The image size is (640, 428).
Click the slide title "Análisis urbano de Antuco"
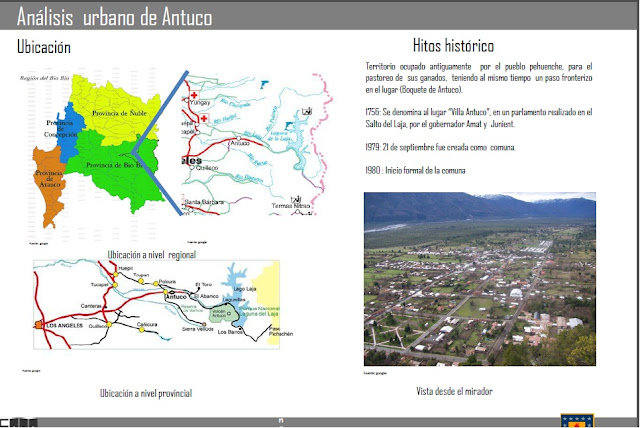pyautogui.click(x=114, y=17)
